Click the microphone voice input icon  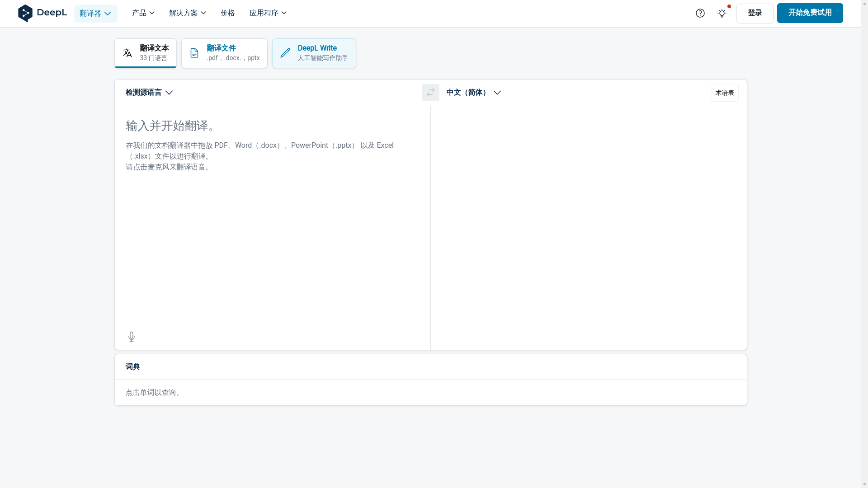point(132,337)
